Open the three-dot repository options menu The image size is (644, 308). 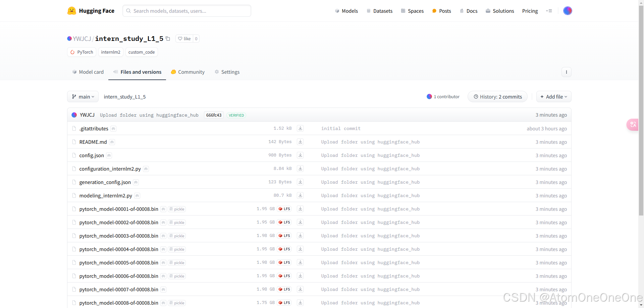[567, 72]
